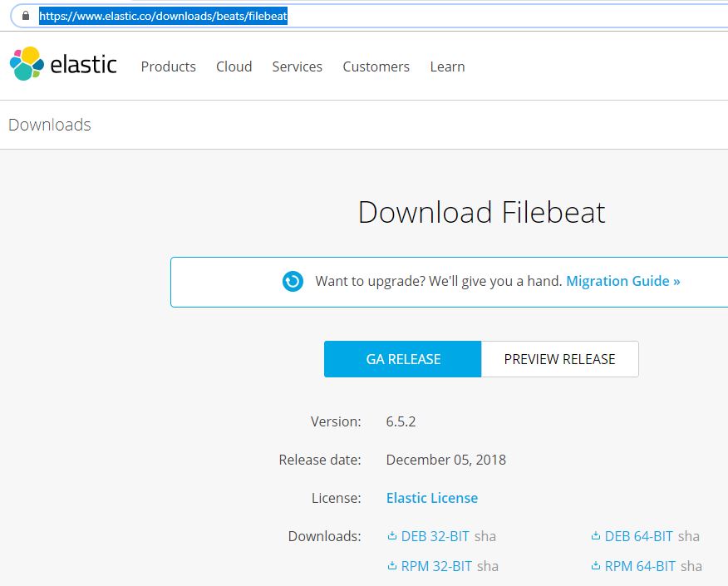Click the circular upgrade arrow icon
The height and width of the screenshot is (586, 728).
293,282
